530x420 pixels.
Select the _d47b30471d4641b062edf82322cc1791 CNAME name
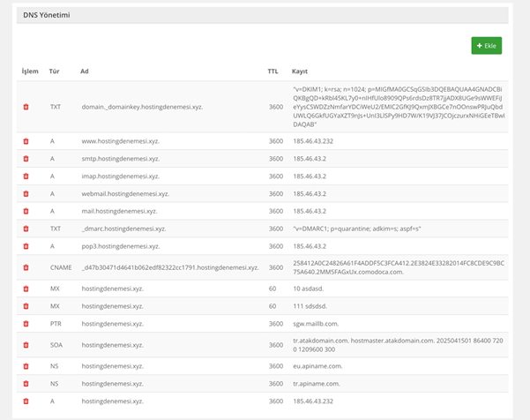tap(170, 267)
